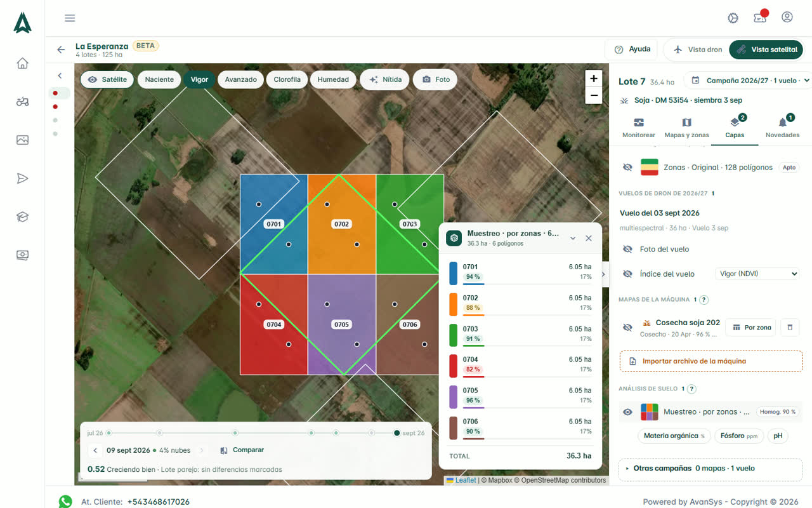Open the inbox with red notification dot
Screen dimensions: 812x508
760,17
